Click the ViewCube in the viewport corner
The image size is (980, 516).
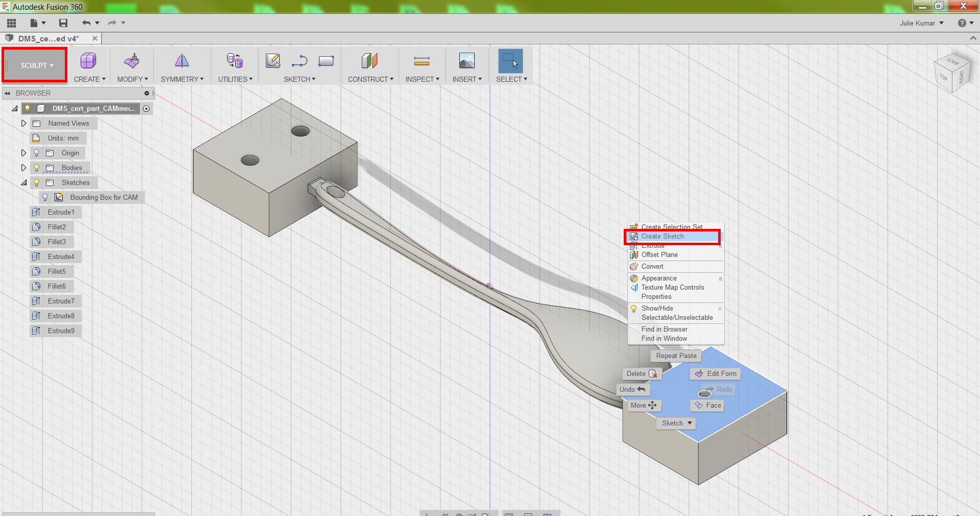click(x=951, y=74)
